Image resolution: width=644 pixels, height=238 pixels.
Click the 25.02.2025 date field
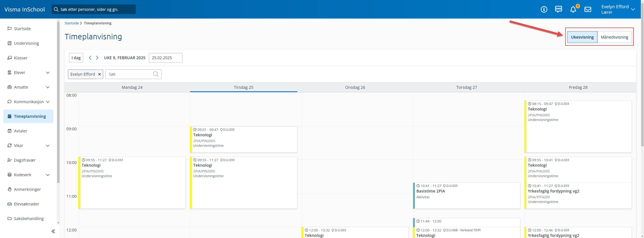[x=165, y=58]
